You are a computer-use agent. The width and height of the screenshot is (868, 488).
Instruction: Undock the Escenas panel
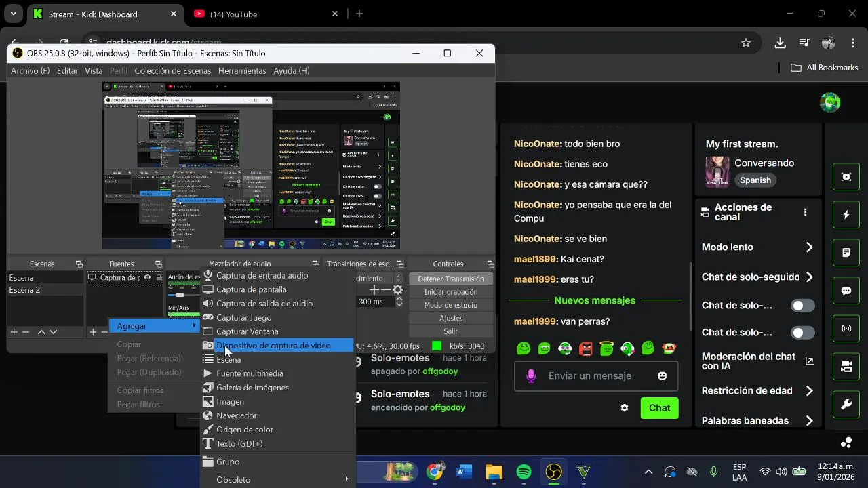tap(79, 264)
